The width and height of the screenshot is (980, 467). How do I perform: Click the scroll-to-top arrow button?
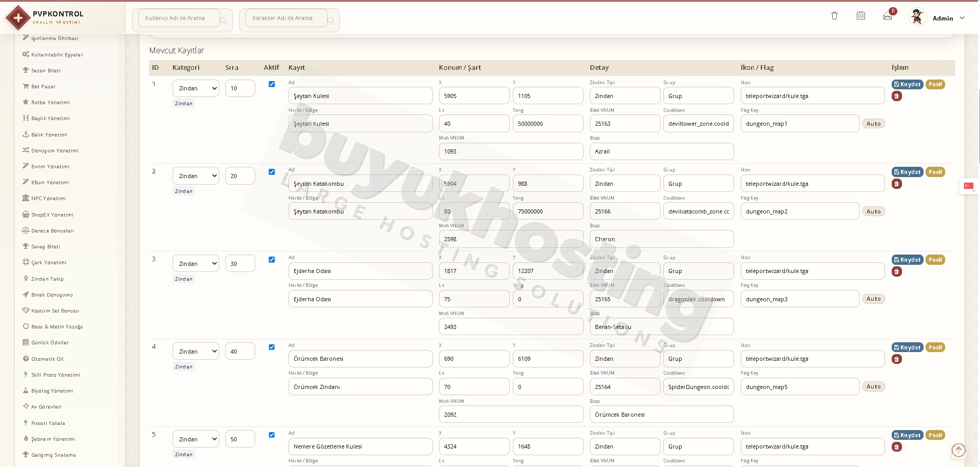[958, 450]
